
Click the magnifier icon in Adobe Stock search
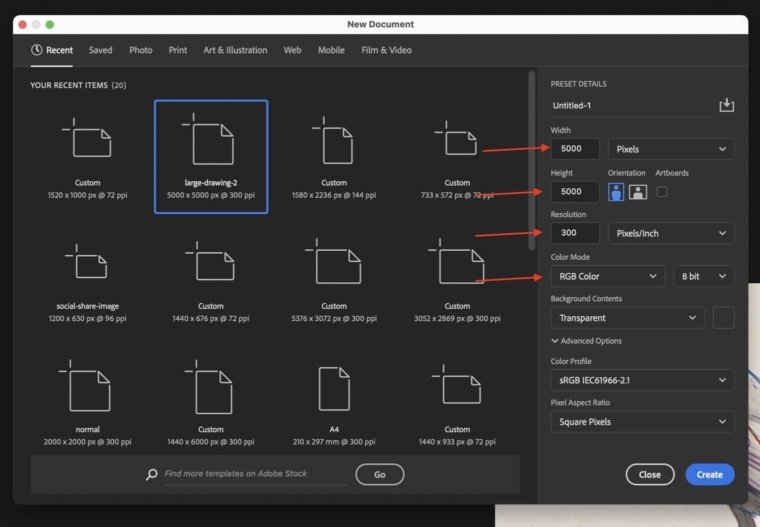pyautogui.click(x=151, y=475)
